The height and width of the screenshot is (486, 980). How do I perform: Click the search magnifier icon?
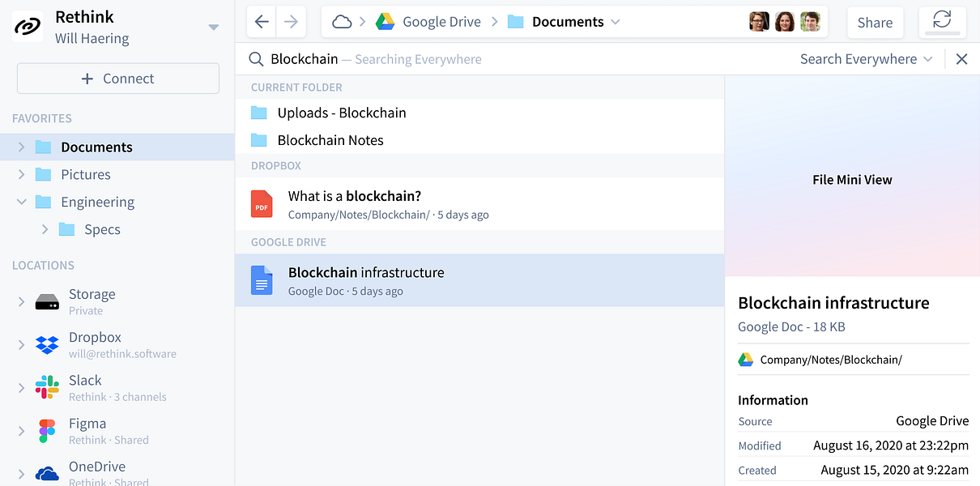click(256, 59)
